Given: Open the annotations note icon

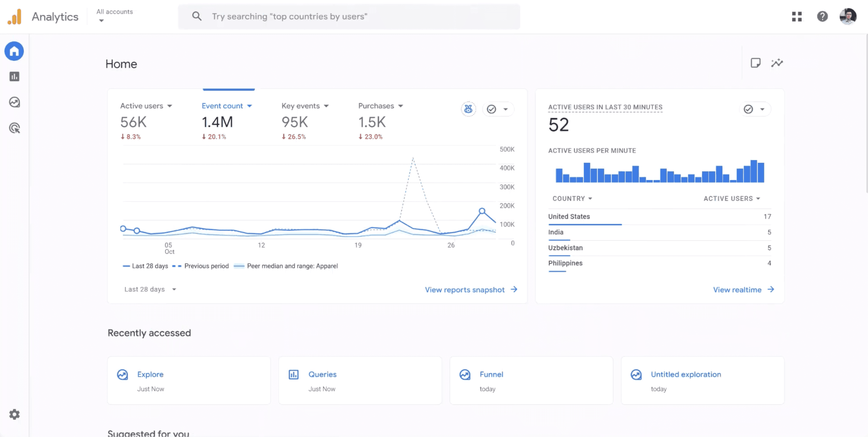Looking at the screenshot, I should pos(755,63).
